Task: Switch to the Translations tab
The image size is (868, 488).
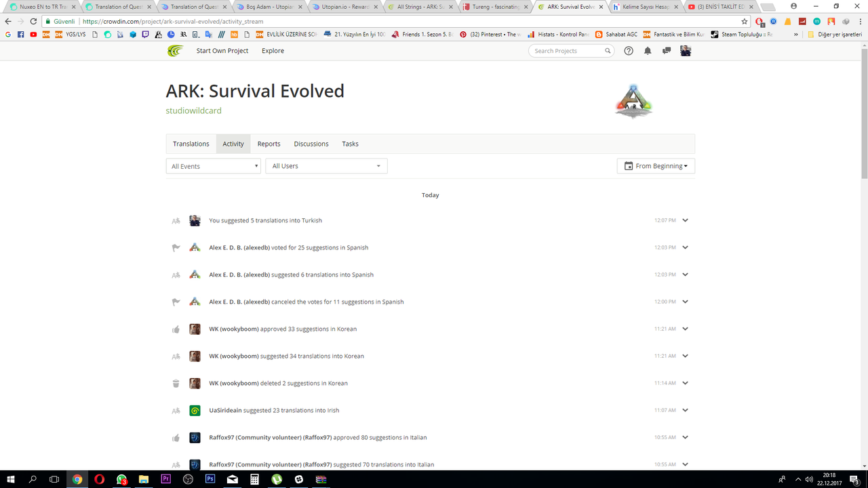Action: point(191,144)
